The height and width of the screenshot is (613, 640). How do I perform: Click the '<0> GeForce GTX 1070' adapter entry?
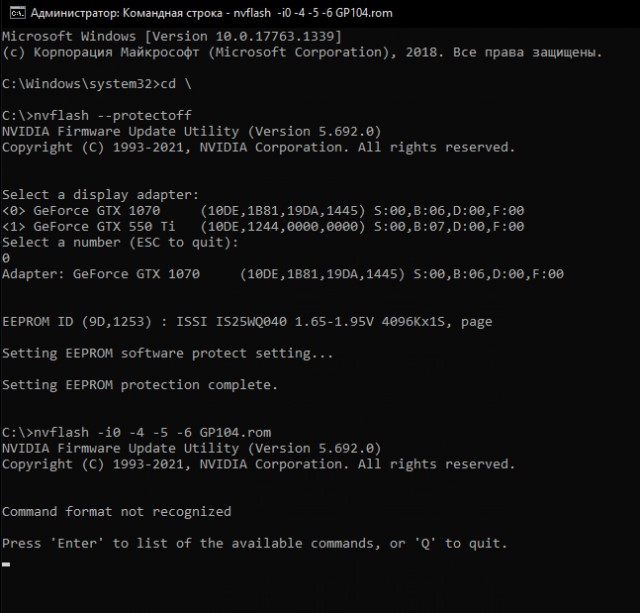pos(263,211)
